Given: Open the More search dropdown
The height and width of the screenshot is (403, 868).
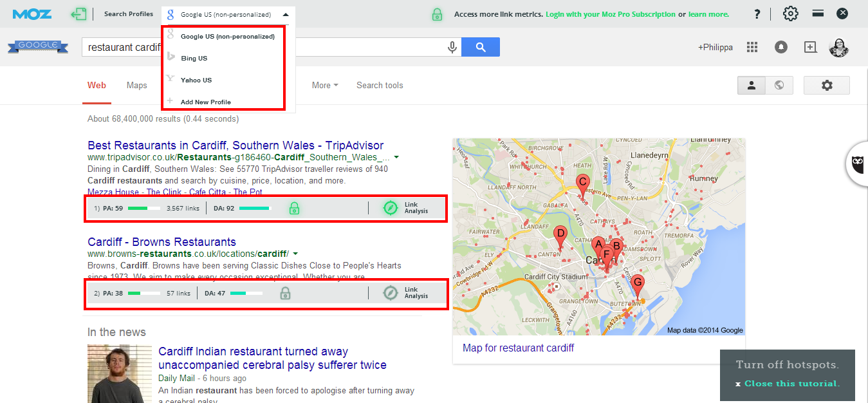Looking at the screenshot, I should [x=325, y=85].
